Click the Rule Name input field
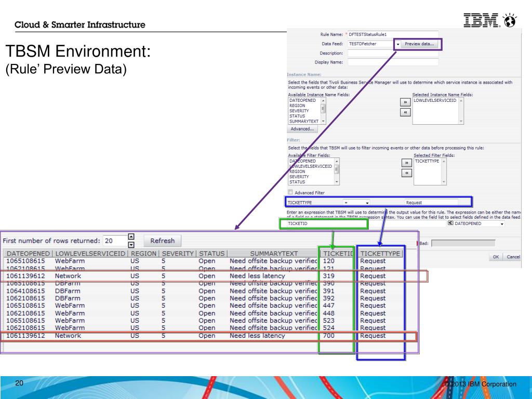 tap(393, 34)
